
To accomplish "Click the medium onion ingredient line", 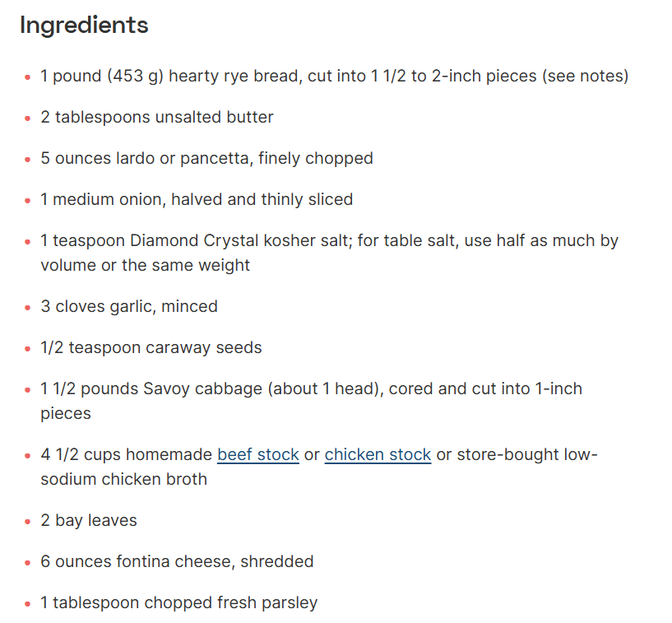I will tap(197, 199).
